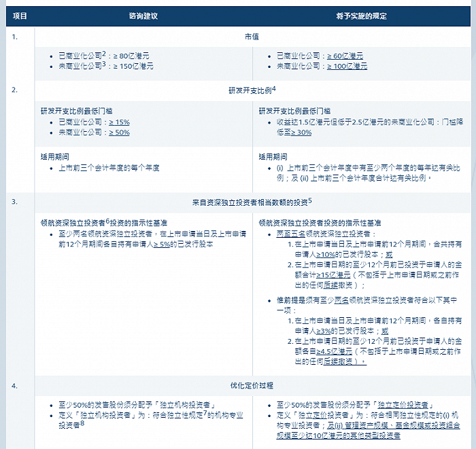Viewport: 476px width, 449px height.
Task: Click row number 3.
Action: point(14,202)
